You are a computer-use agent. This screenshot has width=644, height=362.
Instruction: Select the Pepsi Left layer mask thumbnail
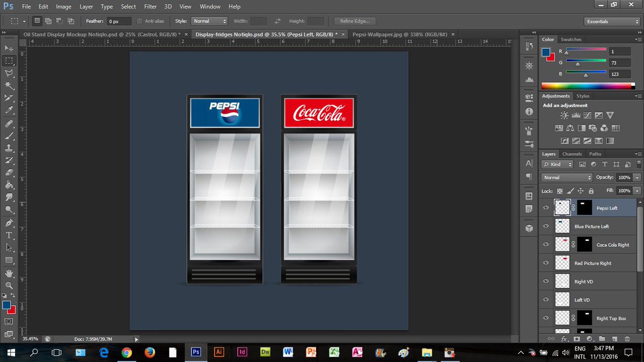[x=584, y=208]
